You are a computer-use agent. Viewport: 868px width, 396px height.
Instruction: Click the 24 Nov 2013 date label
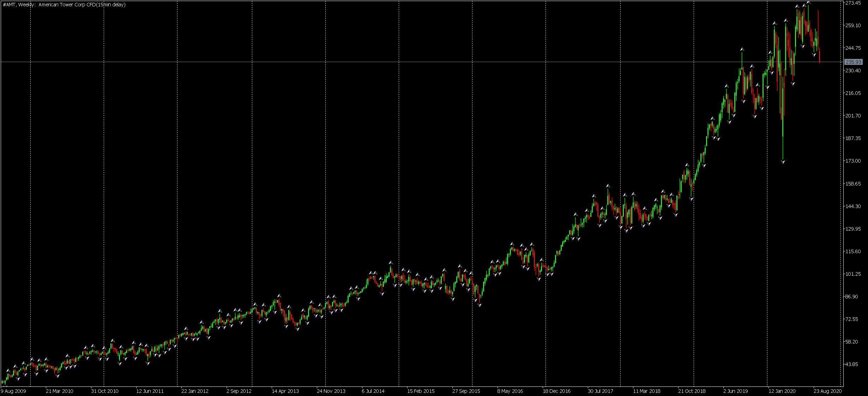[331, 391]
